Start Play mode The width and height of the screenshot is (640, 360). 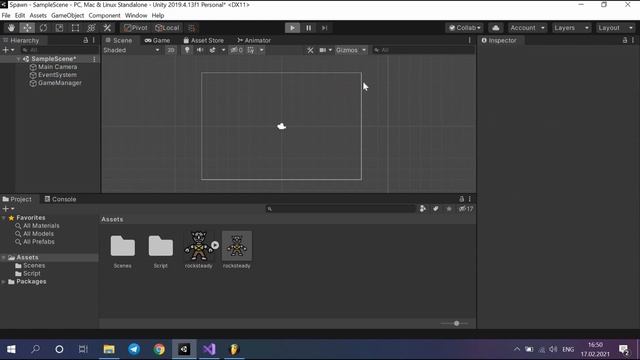292,28
